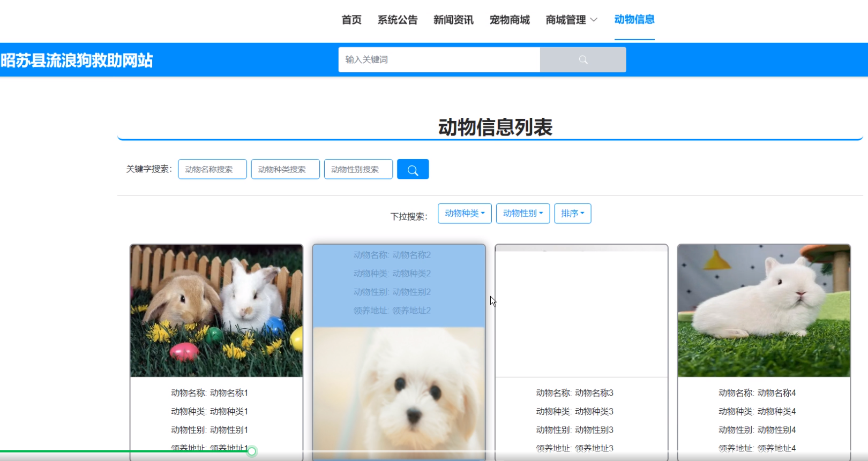This screenshot has width=868, height=461.
Task: Click the blue magnifier keyword search button
Action: (413, 169)
